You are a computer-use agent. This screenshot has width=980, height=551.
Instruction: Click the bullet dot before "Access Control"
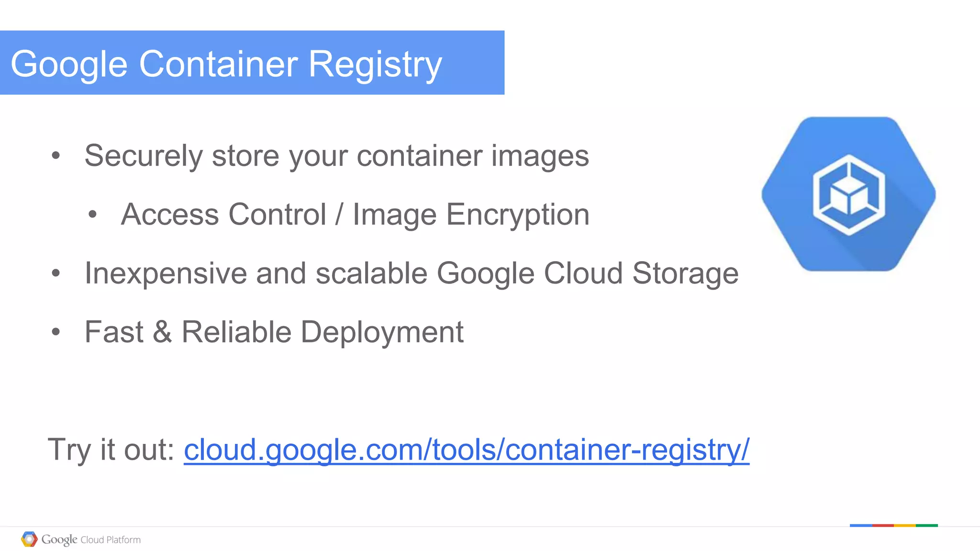coord(93,214)
